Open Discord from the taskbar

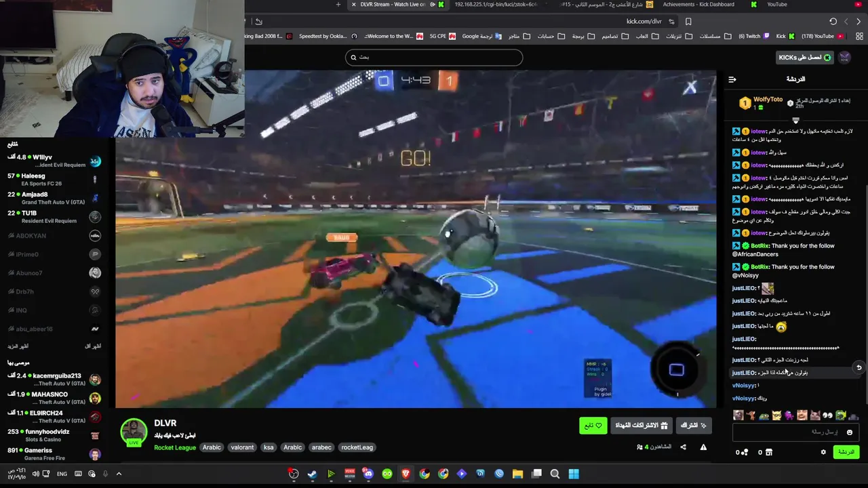(368, 474)
